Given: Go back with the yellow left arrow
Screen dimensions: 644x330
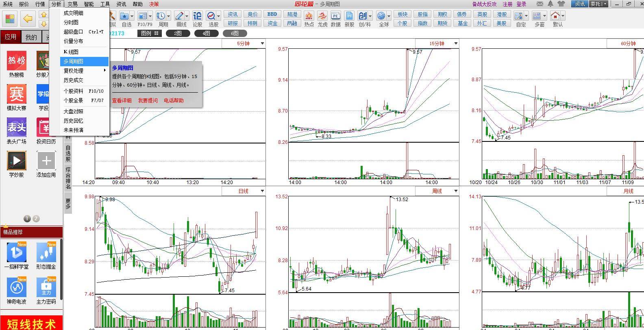Looking at the screenshot, I should point(28,19).
